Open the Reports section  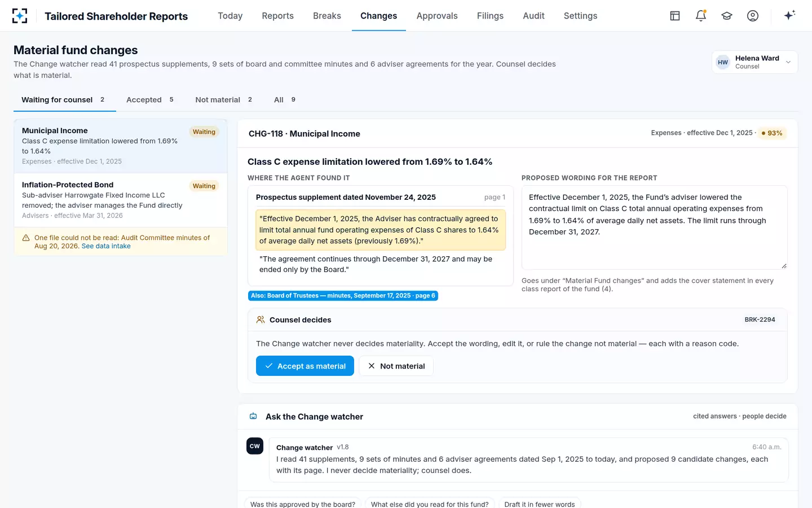[277, 16]
